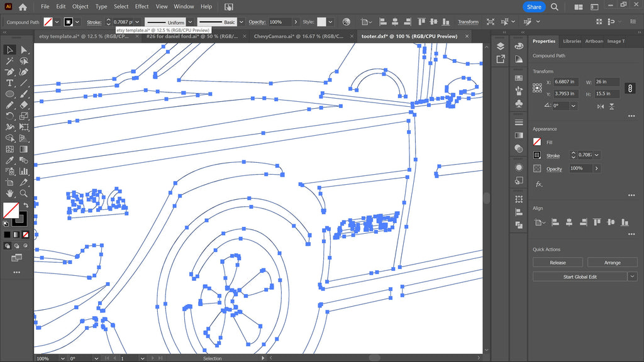Select the Pen tool
This screenshot has height=362, width=644.
click(9, 72)
